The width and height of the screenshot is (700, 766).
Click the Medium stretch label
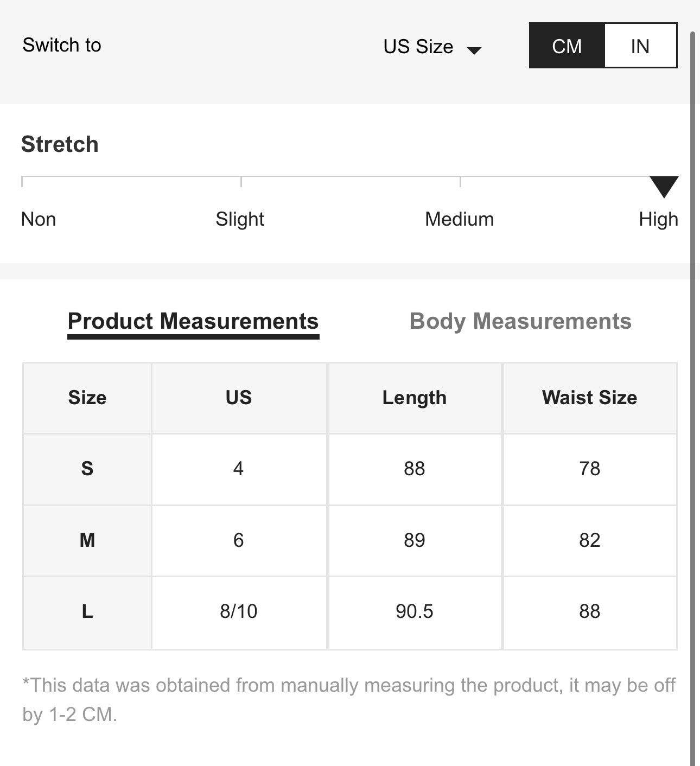[x=459, y=219]
